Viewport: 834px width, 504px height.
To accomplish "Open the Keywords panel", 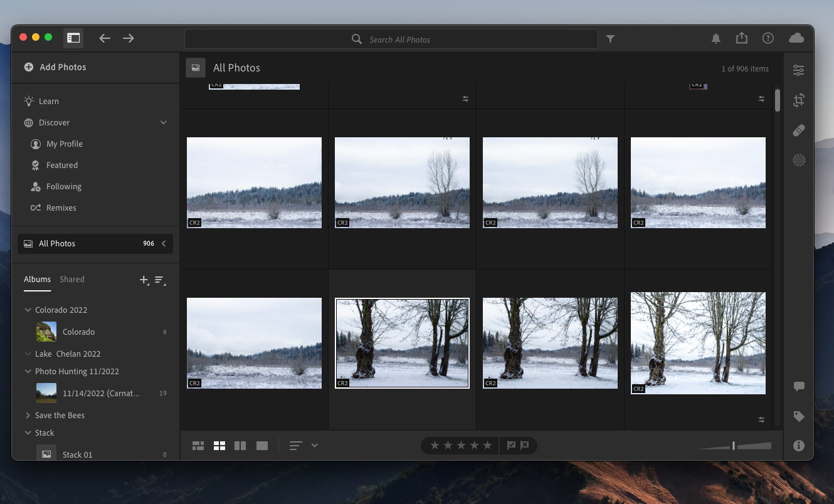I will coord(798,416).
